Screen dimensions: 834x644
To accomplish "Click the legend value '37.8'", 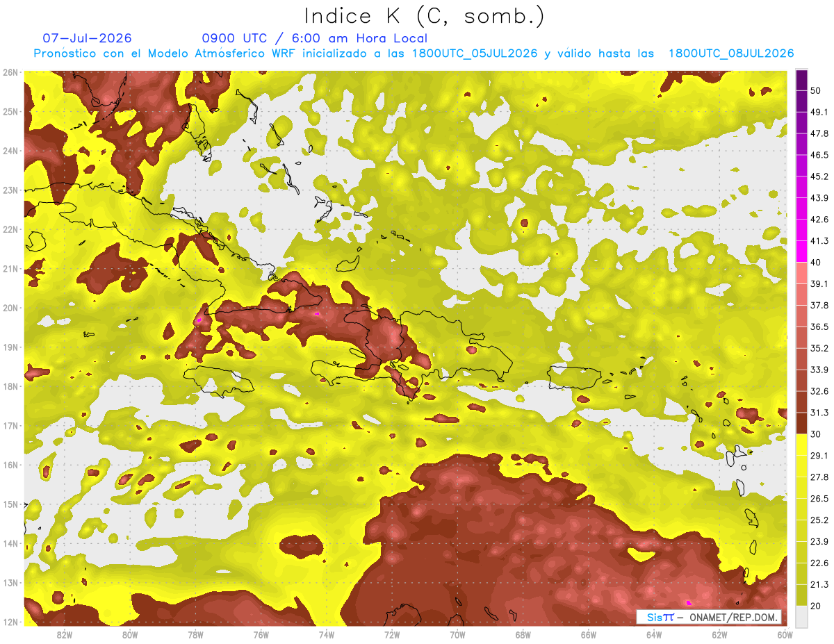I will (819, 305).
